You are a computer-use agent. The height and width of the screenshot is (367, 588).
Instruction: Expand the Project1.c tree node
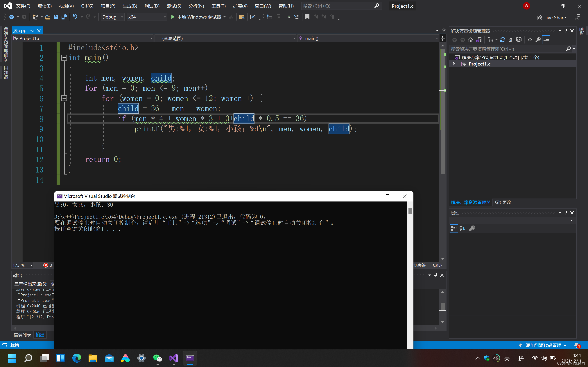click(x=454, y=64)
